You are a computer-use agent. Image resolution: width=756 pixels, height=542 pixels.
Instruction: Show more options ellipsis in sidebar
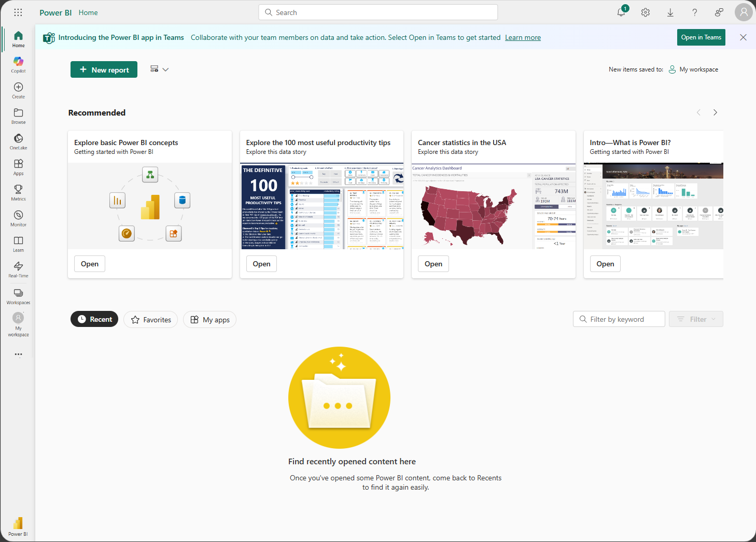pyautogui.click(x=18, y=354)
